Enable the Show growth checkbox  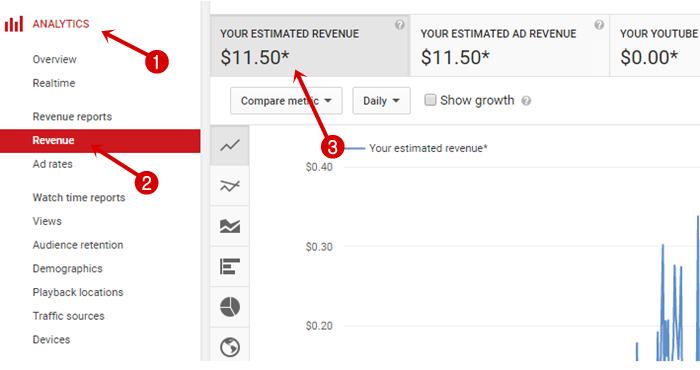(430, 100)
